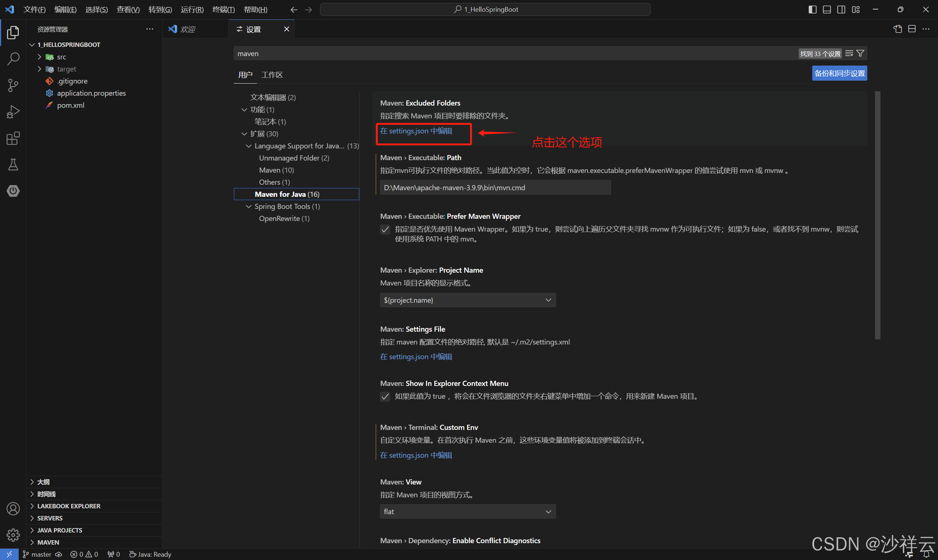938x560 pixels.
Task: Toggle primary side bar layout icon
Action: tap(812, 10)
